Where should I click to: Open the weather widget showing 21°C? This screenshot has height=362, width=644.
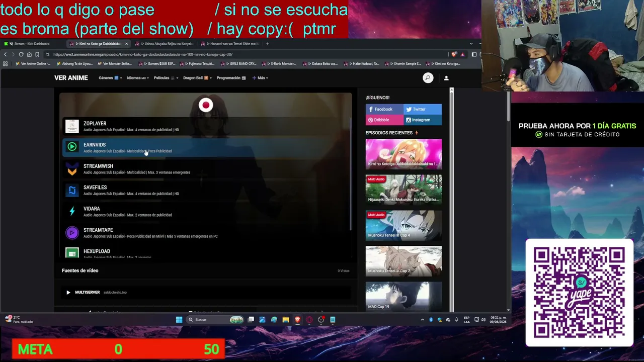pyautogui.click(x=19, y=320)
